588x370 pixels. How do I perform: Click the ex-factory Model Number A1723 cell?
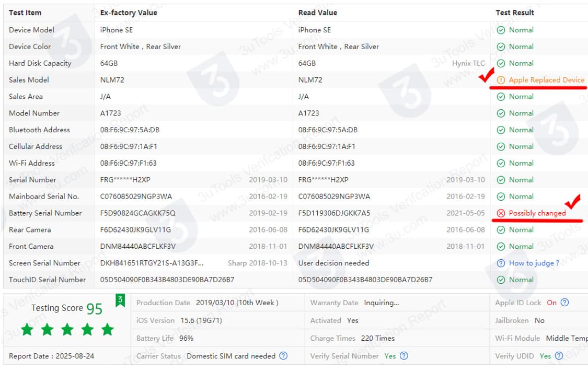click(111, 113)
